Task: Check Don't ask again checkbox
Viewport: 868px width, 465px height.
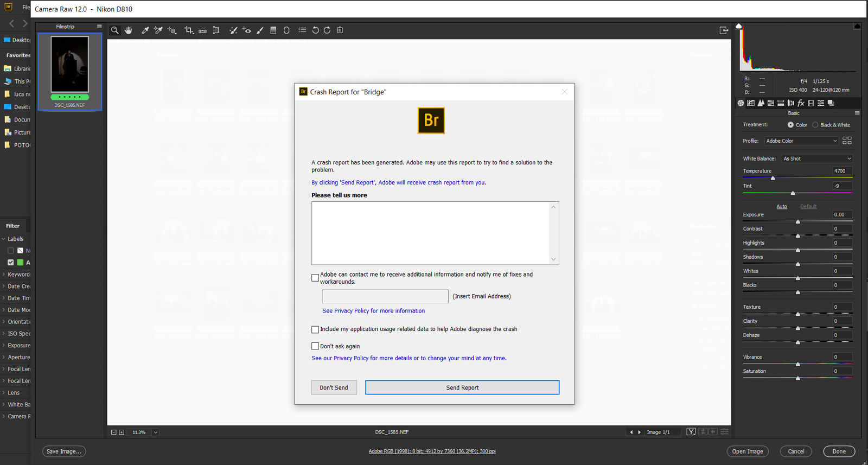Action: (315, 346)
